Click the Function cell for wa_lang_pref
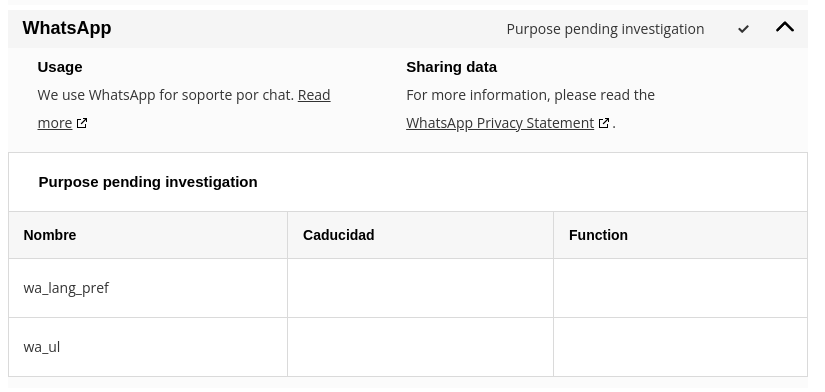This screenshot has height=392, width=825. tap(680, 288)
